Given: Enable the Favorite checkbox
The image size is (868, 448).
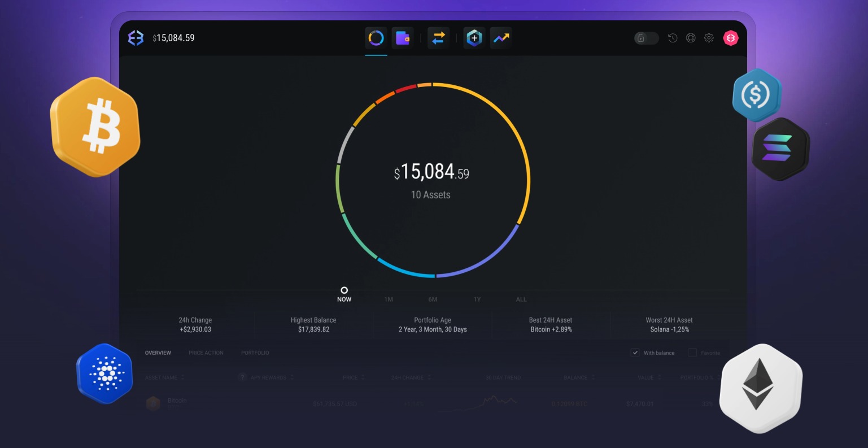Looking at the screenshot, I should 692,353.
